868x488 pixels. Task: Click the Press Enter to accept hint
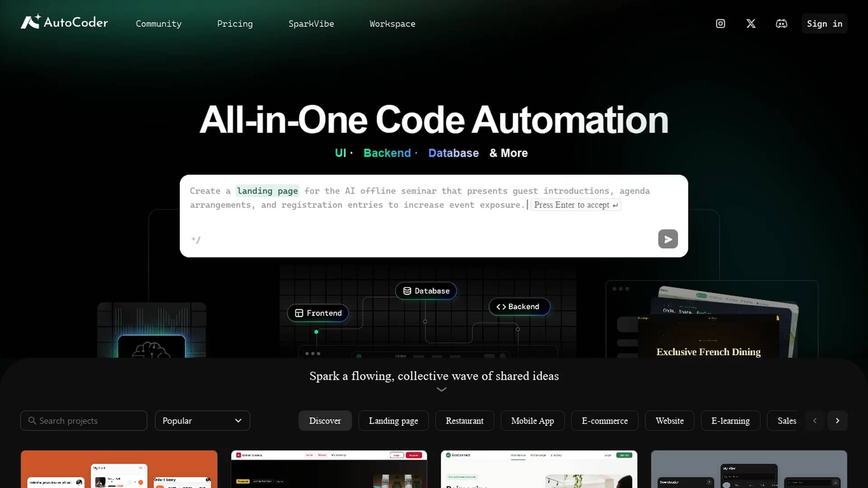click(576, 205)
